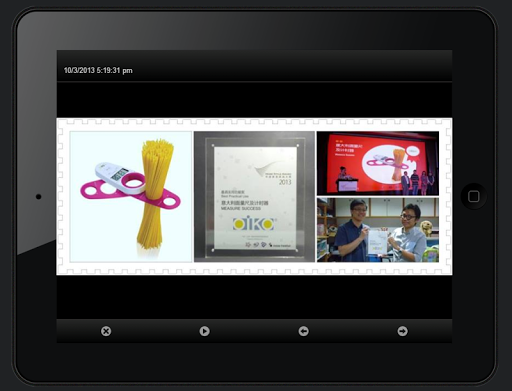This screenshot has height=391, width=512.
Task: Click the white digital timer display
Action: [x=119, y=174]
